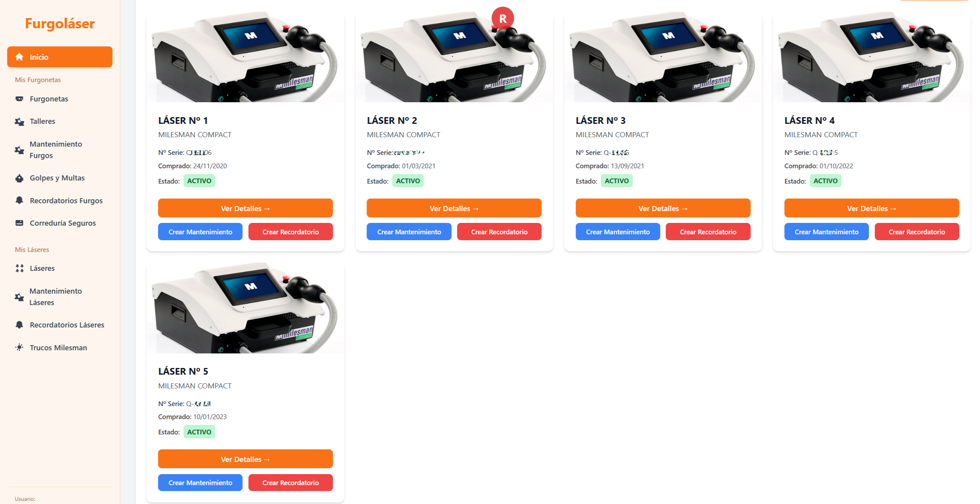Create a maintenance for Láser Nº 3
Viewport: 980px width, 504px height.
coord(618,232)
